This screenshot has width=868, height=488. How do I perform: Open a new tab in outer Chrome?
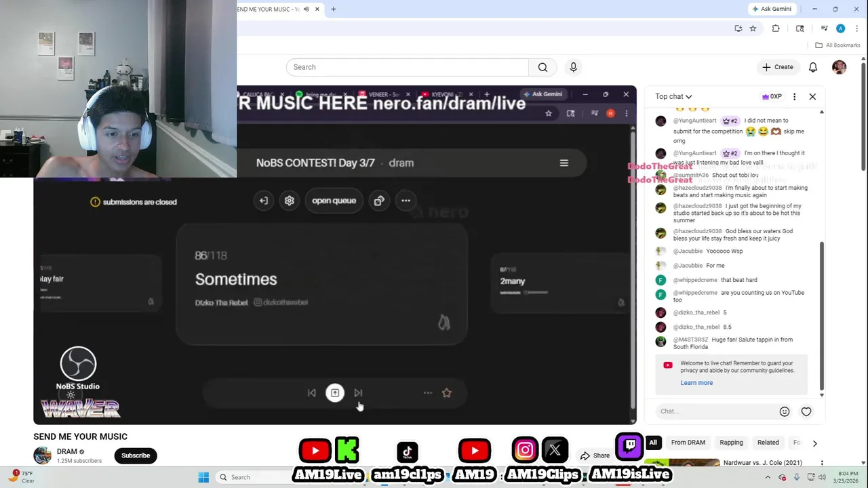pos(333,9)
